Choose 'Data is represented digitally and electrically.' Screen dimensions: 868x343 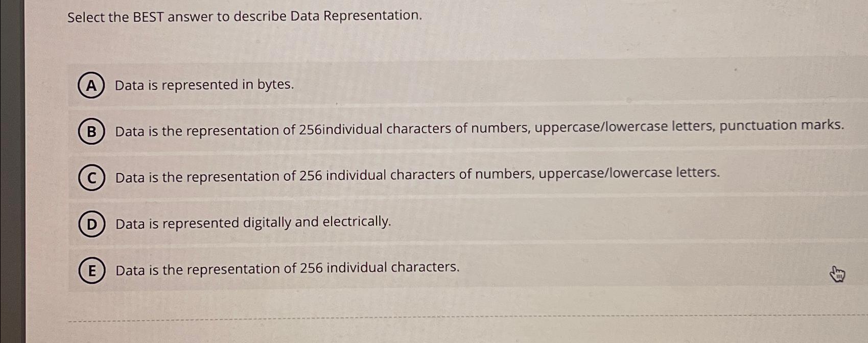[253, 222]
